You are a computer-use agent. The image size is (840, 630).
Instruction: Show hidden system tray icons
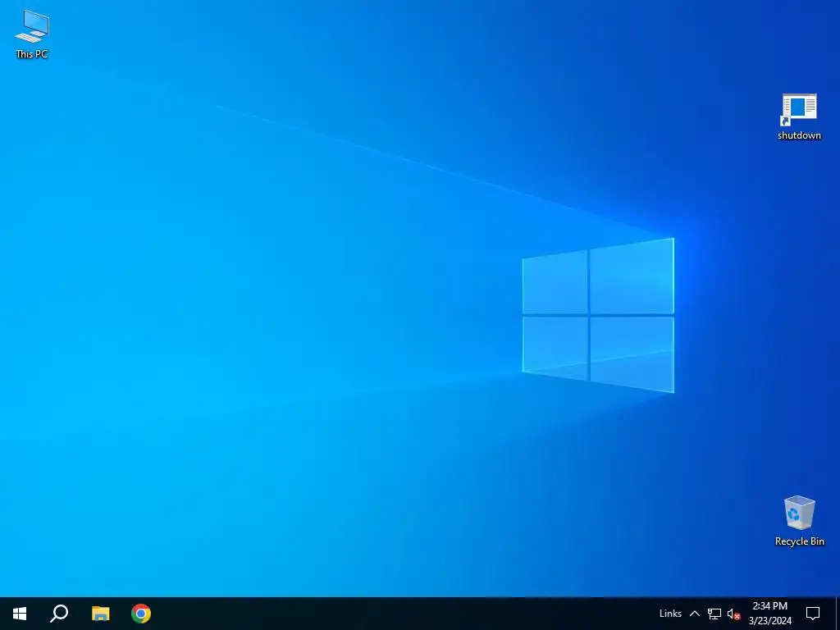(694, 614)
